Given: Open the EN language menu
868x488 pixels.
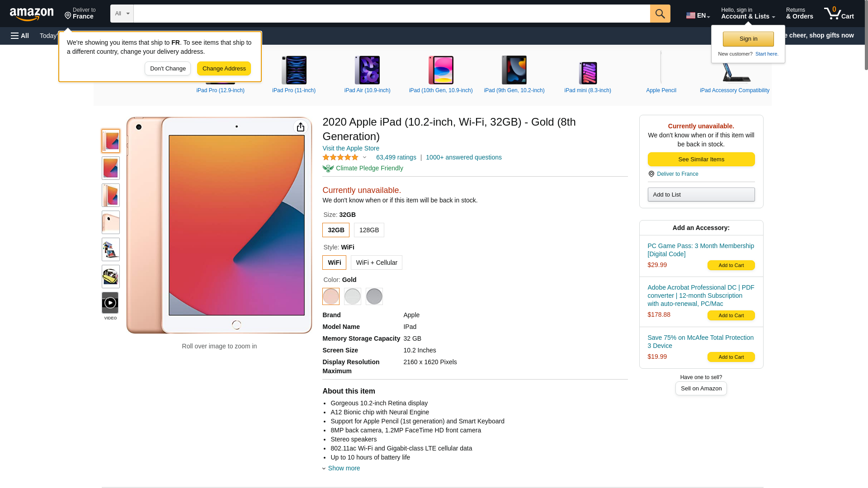Looking at the screenshot, I should (698, 15).
